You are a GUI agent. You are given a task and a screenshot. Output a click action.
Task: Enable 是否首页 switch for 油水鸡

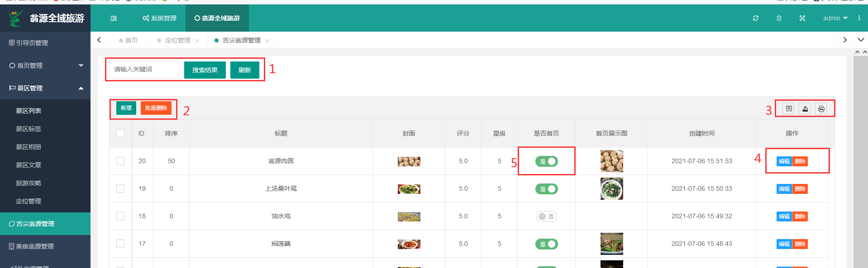546,216
